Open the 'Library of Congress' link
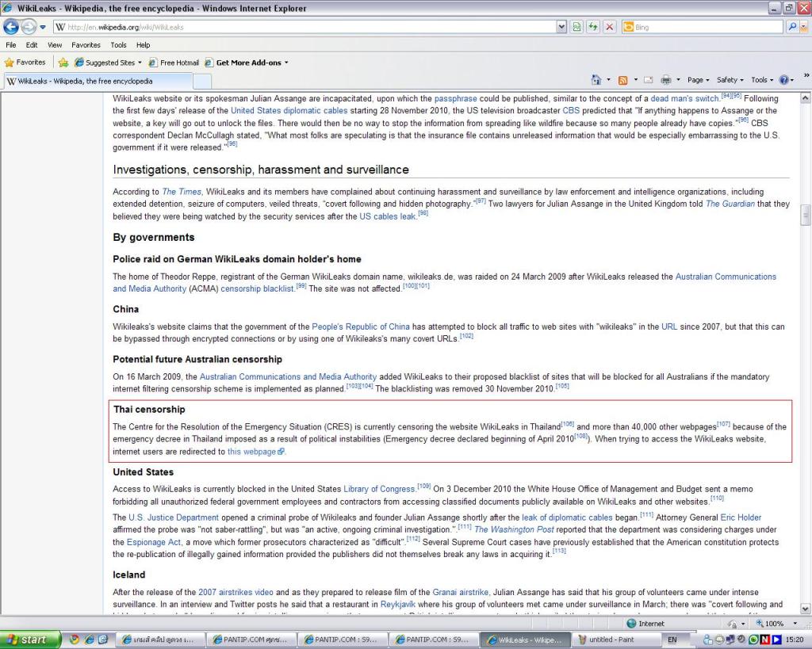This screenshot has width=812, height=649. click(x=380, y=489)
